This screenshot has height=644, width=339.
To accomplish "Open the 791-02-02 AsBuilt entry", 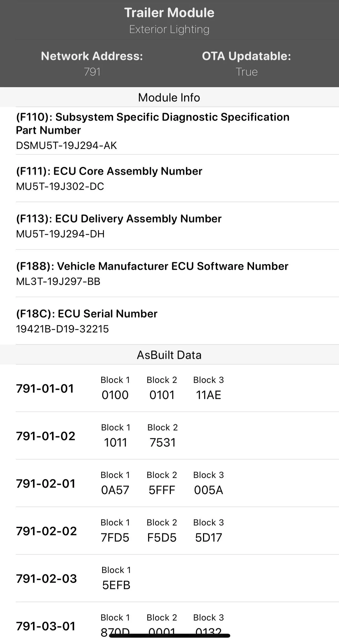I will coord(46,531).
